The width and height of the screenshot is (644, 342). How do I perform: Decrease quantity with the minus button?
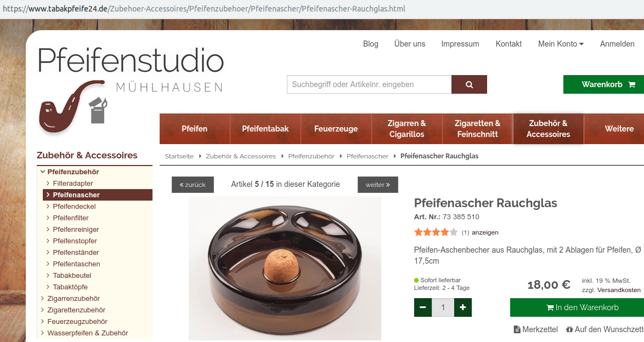pos(422,307)
